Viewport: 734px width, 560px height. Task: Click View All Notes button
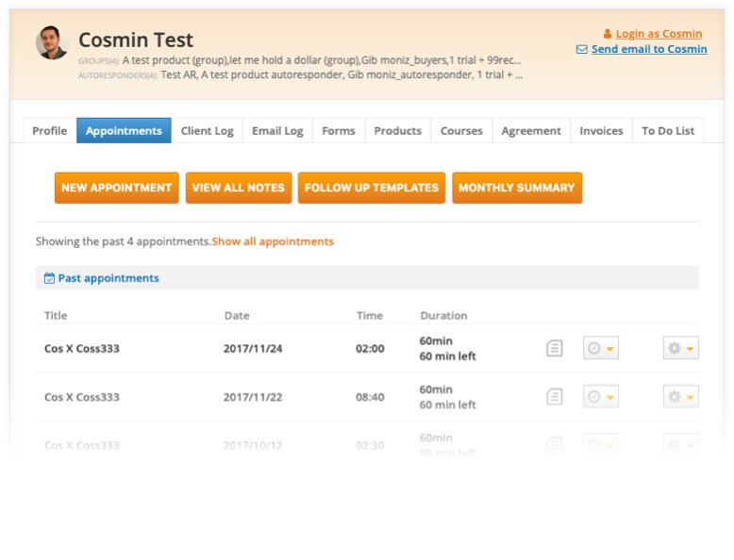239,188
